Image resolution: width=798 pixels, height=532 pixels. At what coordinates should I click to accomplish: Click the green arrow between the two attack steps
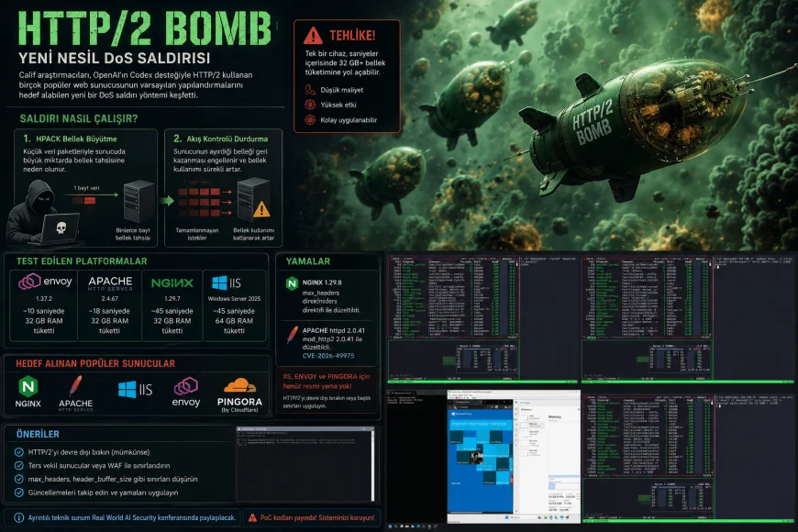pyautogui.click(x=166, y=201)
